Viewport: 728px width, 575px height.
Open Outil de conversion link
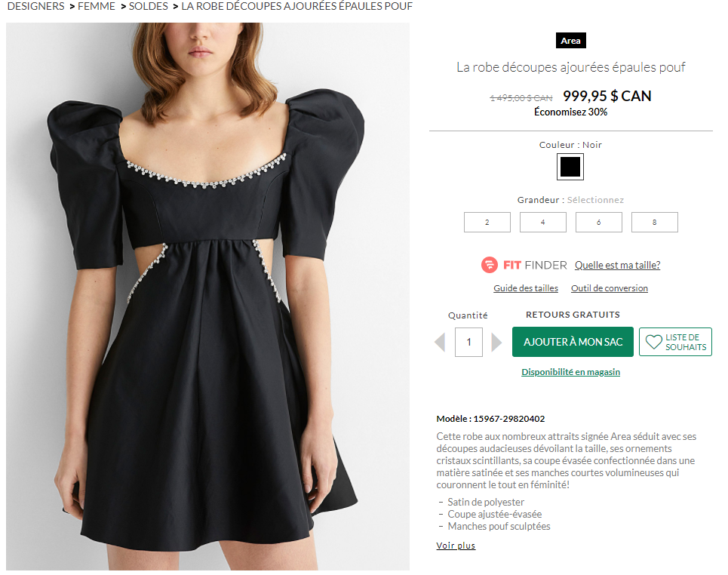point(609,288)
